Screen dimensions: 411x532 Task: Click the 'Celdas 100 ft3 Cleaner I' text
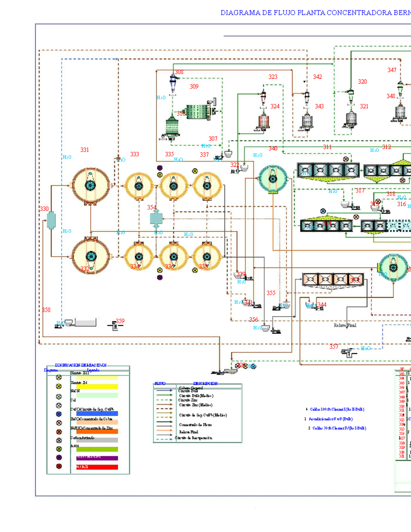(337, 409)
